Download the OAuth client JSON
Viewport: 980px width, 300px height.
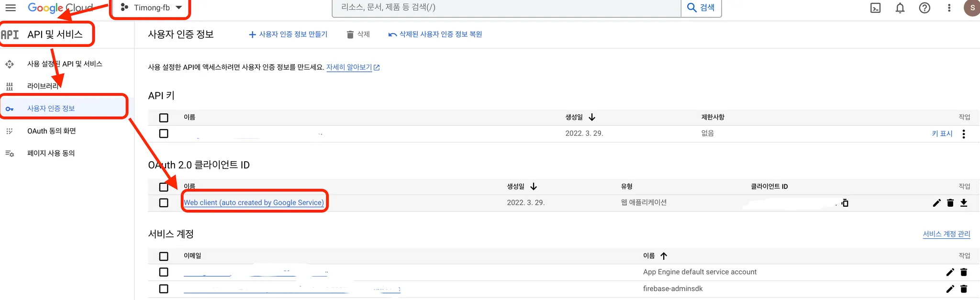click(964, 203)
